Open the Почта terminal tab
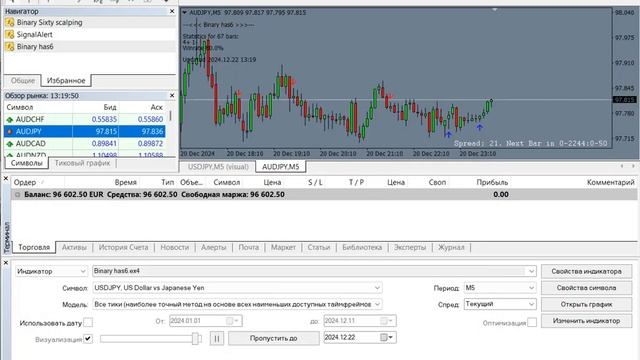 (249, 247)
